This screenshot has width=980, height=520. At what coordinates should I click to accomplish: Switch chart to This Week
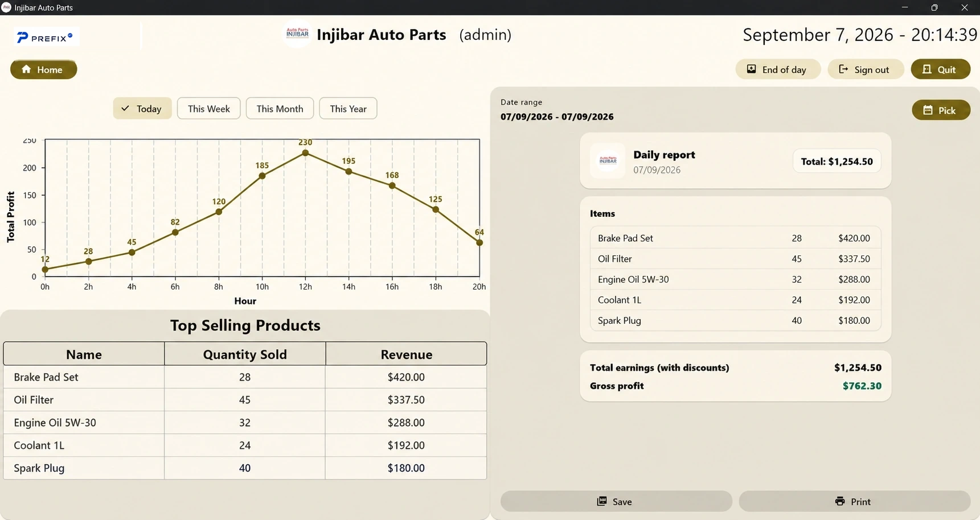pyautogui.click(x=209, y=109)
